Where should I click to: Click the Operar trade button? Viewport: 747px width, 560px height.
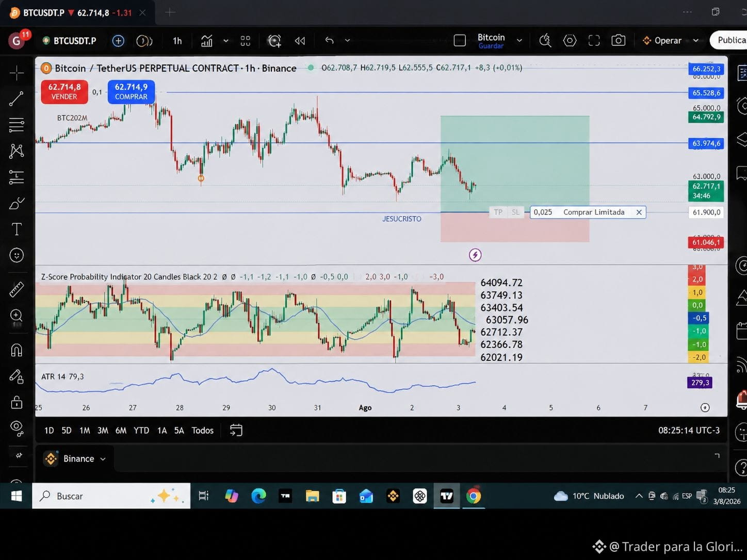[x=662, y=41]
